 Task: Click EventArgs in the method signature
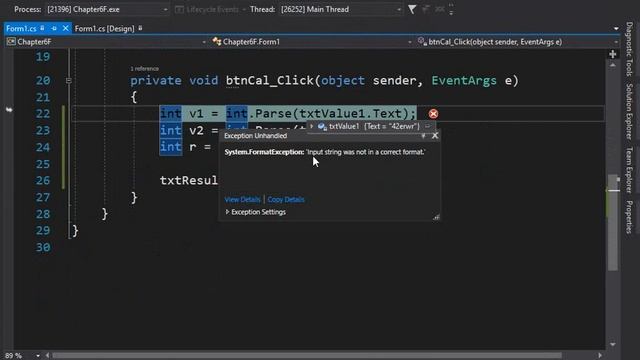[x=464, y=80]
